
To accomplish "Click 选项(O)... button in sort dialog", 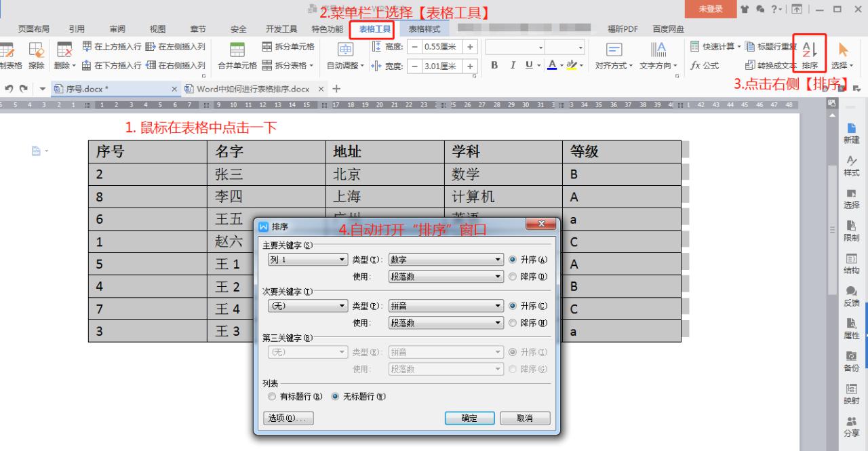I will (288, 418).
